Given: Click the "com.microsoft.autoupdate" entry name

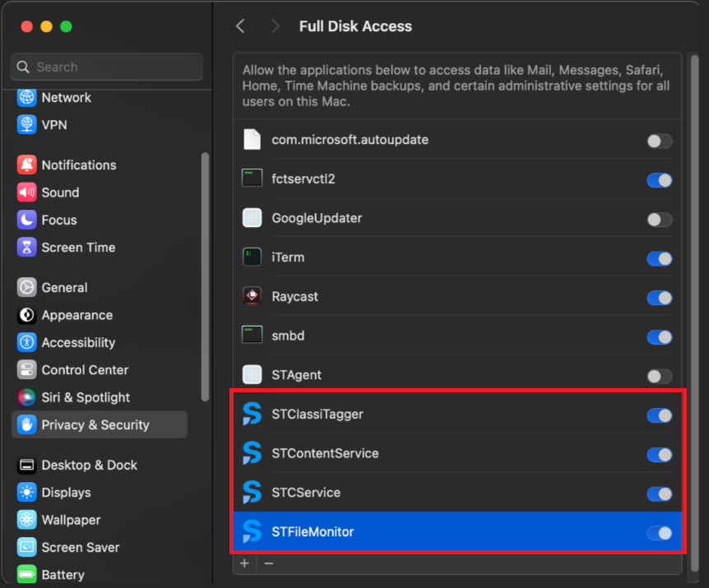Looking at the screenshot, I should tap(350, 140).
